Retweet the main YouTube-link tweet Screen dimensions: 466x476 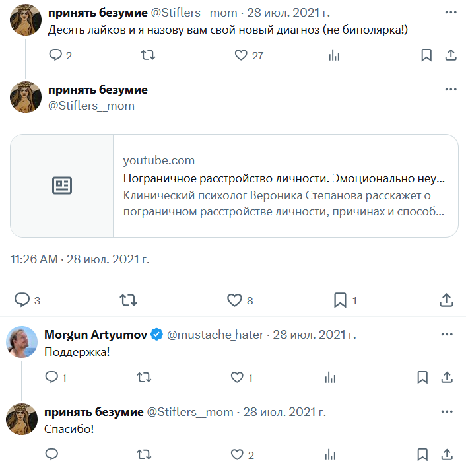click(x=128, y=300)
